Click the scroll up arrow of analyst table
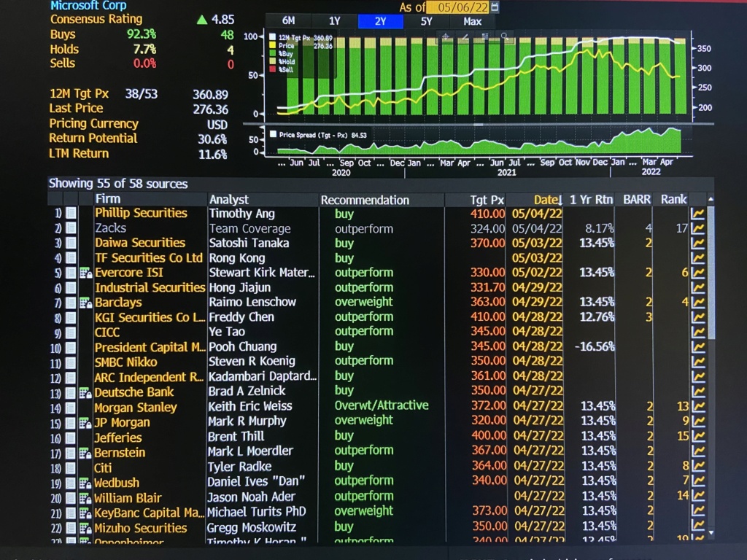This screenshot has width=747, height=560. (711, 199)
